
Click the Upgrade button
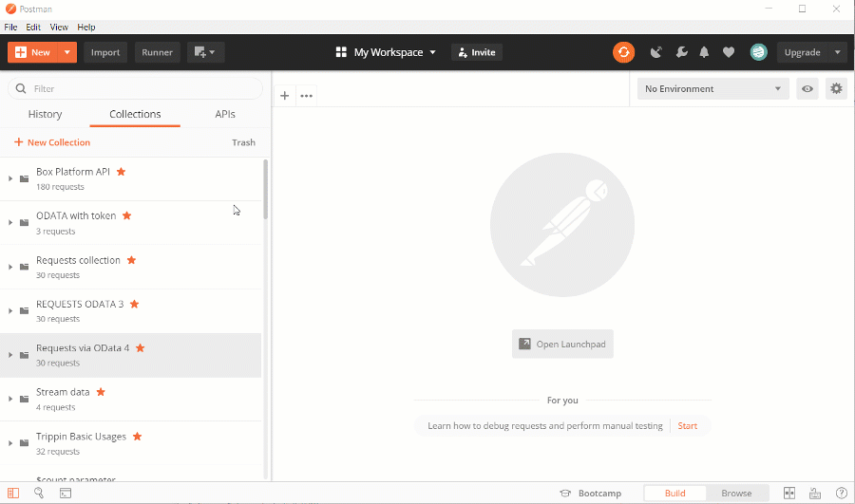click(x=802, y=52)
